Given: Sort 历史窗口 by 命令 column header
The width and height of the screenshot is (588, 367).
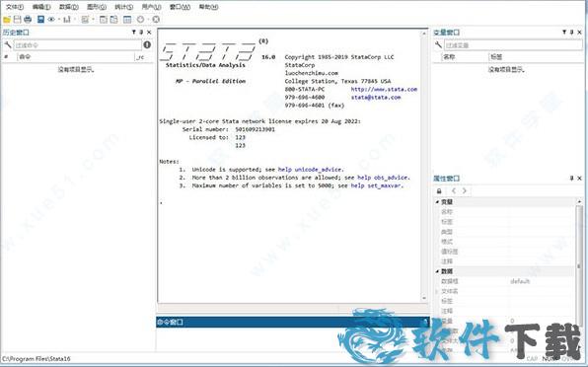Looking at the screenshot, I should pos(76,57).
